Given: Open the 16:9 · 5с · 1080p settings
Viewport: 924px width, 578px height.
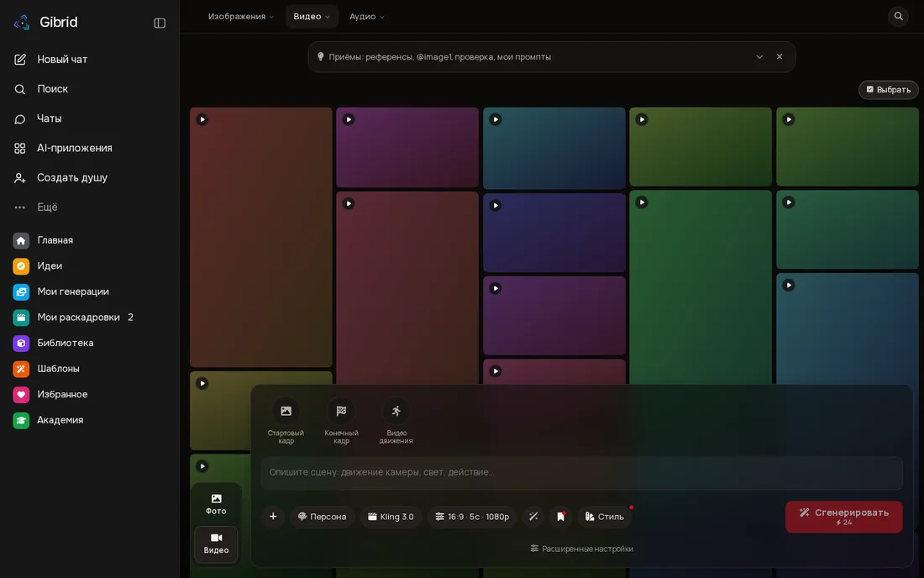Looking at the screenshot, I should click(x=472, y=517).
